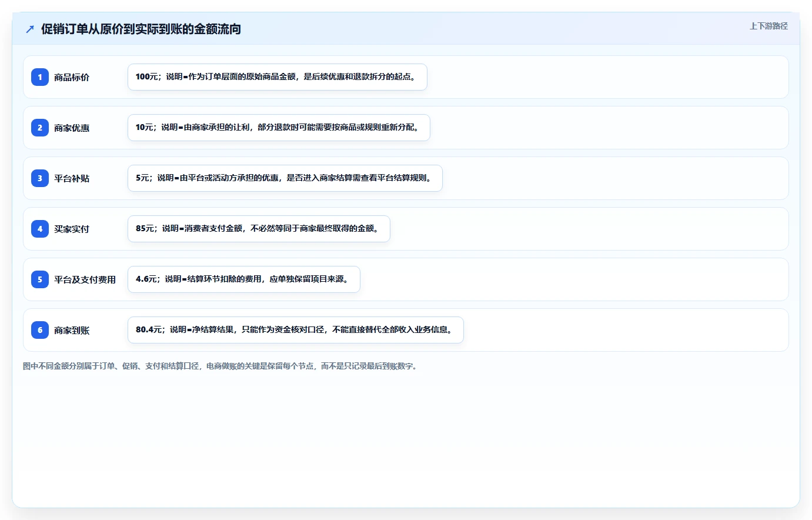Click the title 促销订单从原价到实际到账的金额流向
The width and height of the screenshot is (812, 520).
tap(141, 29)
